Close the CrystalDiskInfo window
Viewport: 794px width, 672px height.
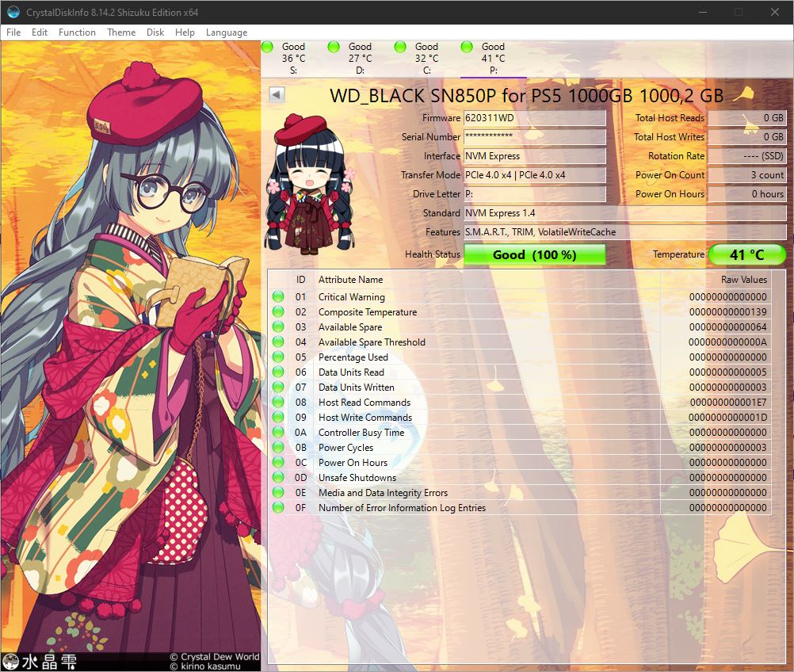click(775, 12)
